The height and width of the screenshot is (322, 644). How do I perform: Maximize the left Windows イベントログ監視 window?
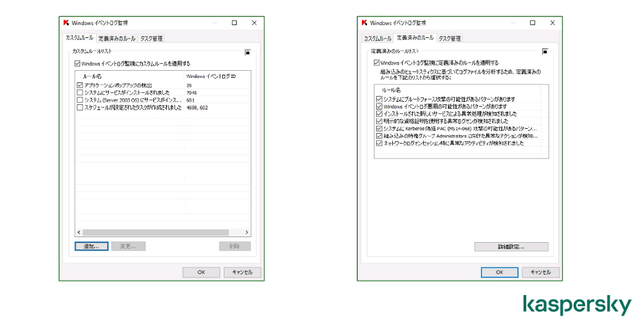(234, 23)
